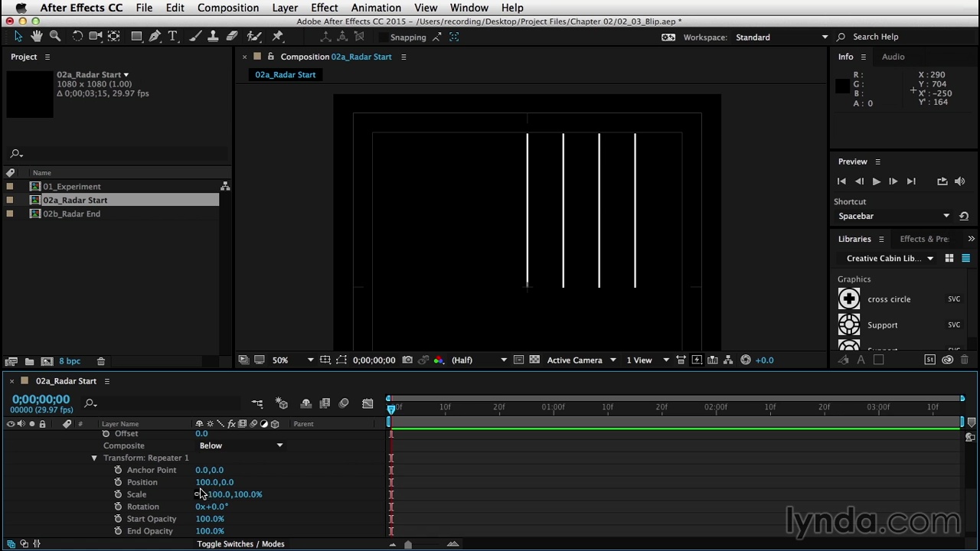This screenshot has width=980, height=551.
Task: Take a snapshot with the camera icon
Action: pos(407,360)
